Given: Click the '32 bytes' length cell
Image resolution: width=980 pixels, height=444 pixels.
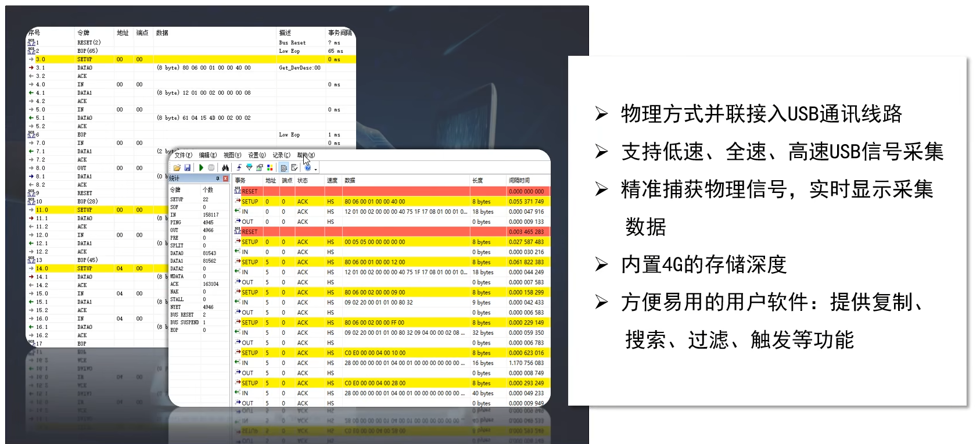Looking at the screenshot, I should tap(483, 333).
